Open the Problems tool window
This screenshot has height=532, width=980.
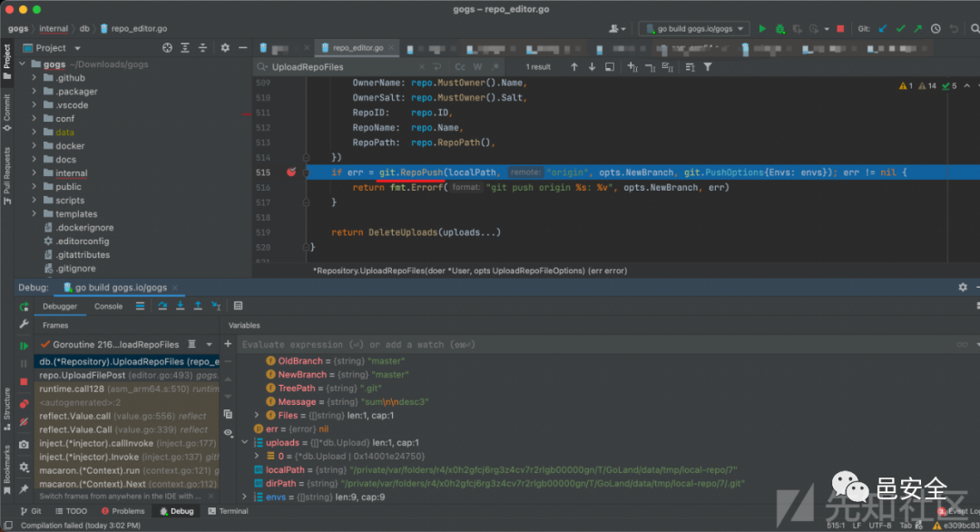pos(122,511)
